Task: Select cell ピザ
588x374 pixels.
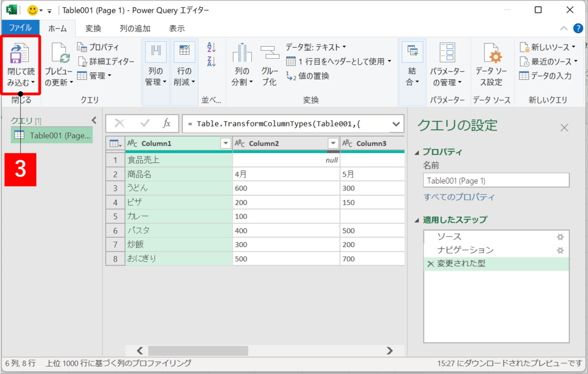Action: [x=179, y=202]
